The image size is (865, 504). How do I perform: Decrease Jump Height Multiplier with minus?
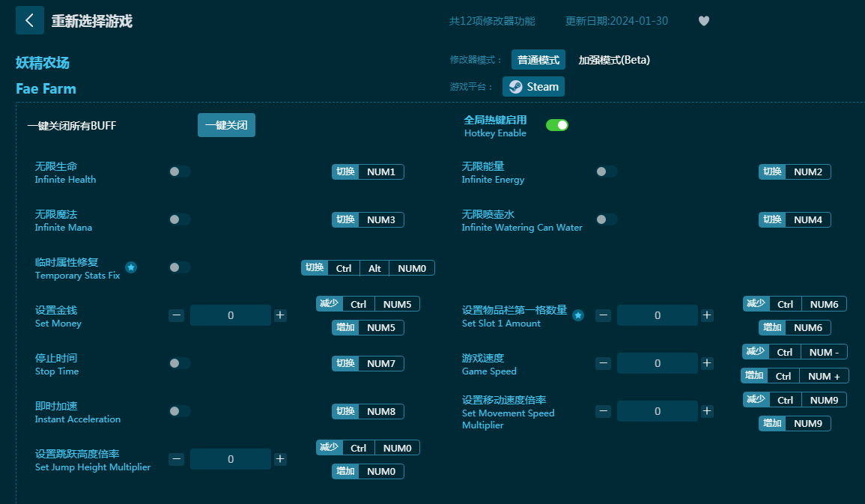177,459
